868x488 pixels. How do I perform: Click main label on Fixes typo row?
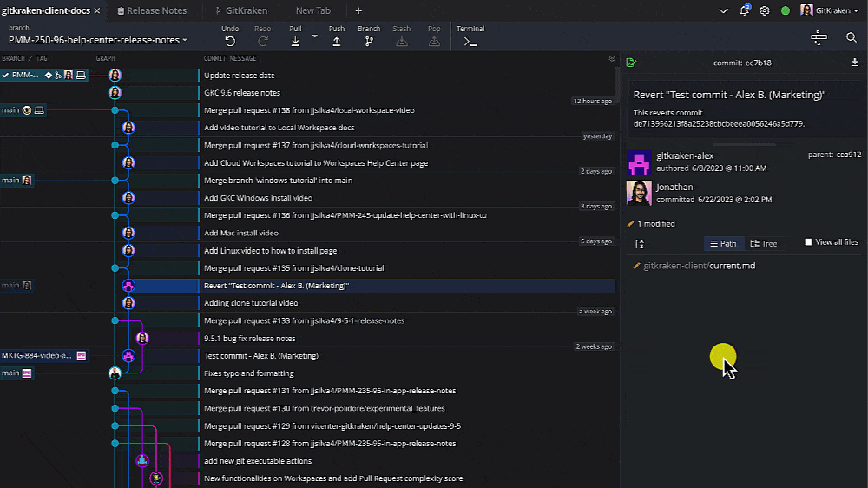click(x=16, y=373)
